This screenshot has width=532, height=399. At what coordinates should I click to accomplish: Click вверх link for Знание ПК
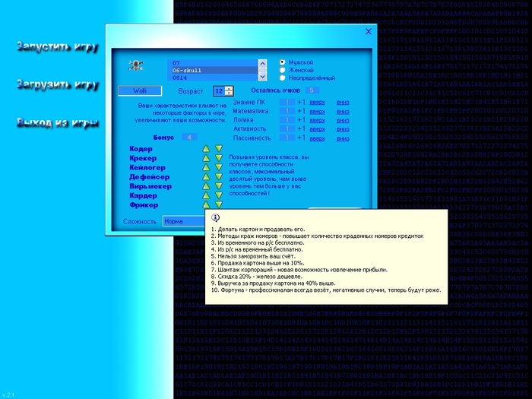pos(317,101)
